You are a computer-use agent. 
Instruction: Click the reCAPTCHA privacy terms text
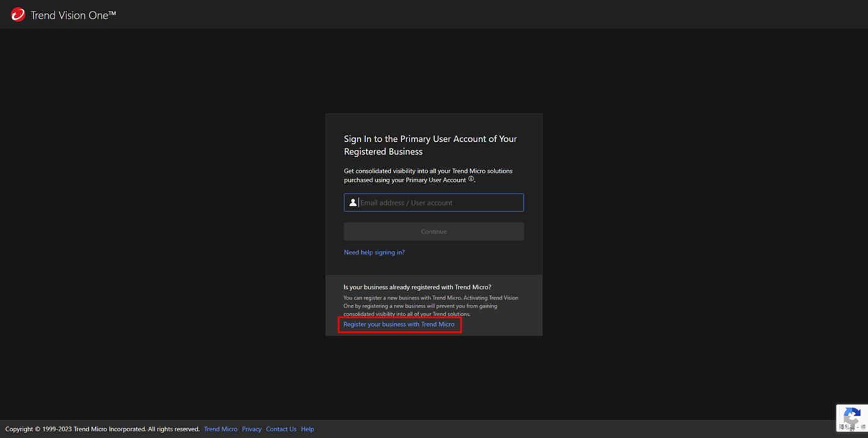click(x=852, y=427)
